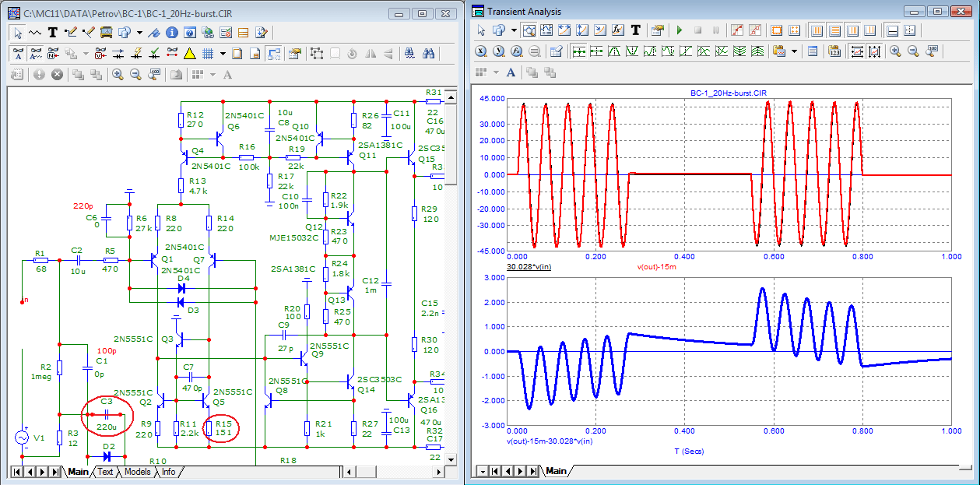Toggle data points marker icon
980x485 pixels.
736,30
